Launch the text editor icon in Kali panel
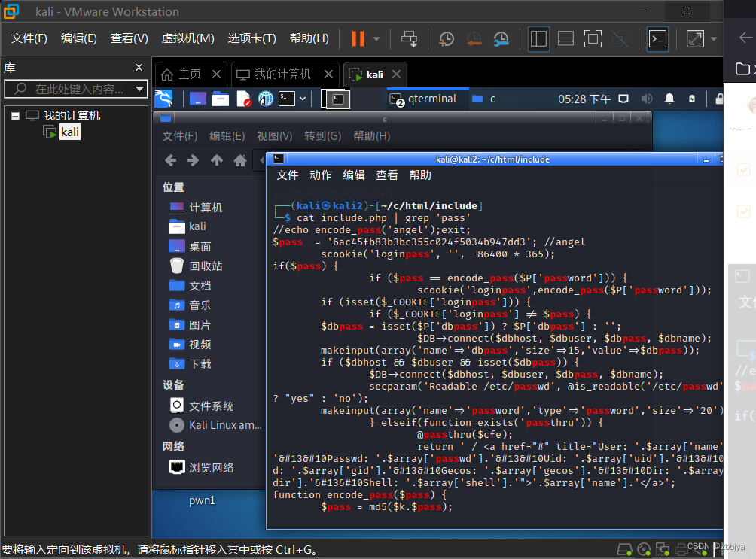The image size is (756, 559). (243, 99)
